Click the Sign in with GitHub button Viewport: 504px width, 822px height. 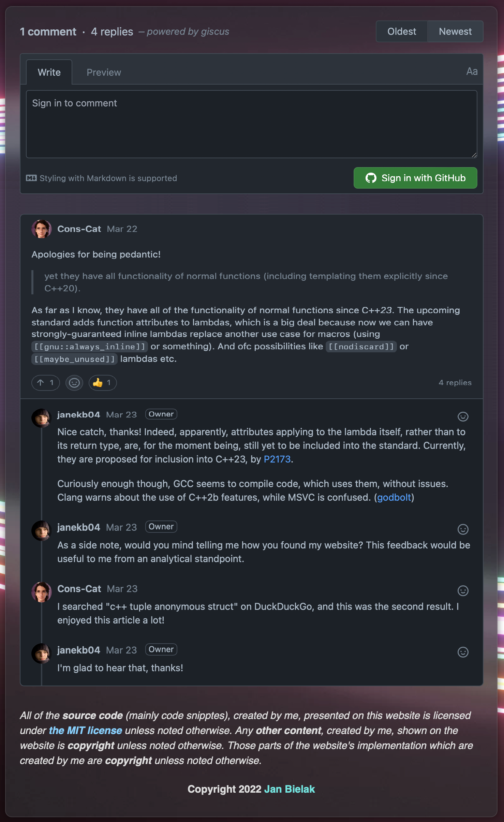(x=415, y=178)
